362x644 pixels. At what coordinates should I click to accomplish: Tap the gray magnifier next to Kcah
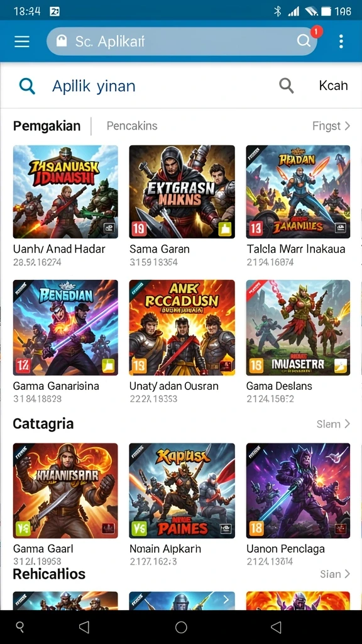[x=287, y=86]
